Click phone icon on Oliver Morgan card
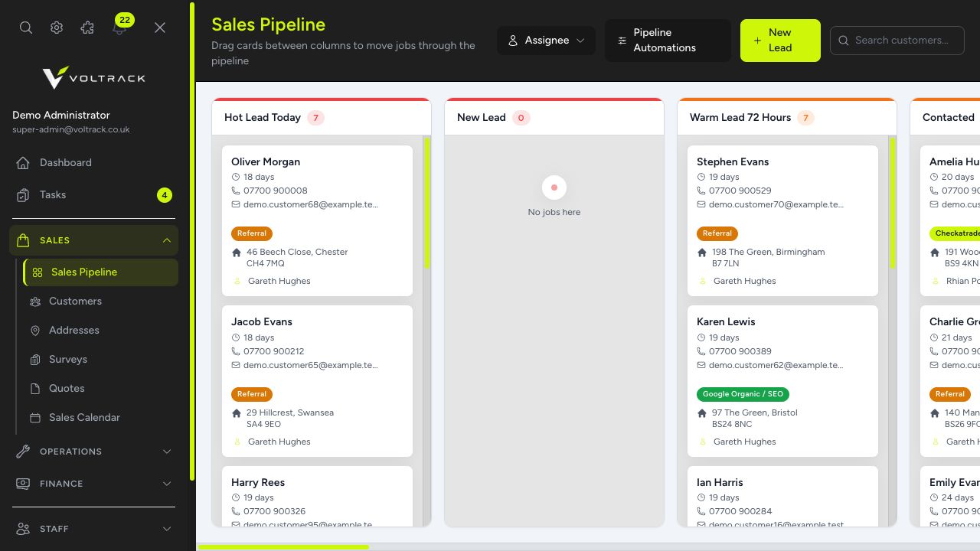980x551 pixels. pos(236,191)
